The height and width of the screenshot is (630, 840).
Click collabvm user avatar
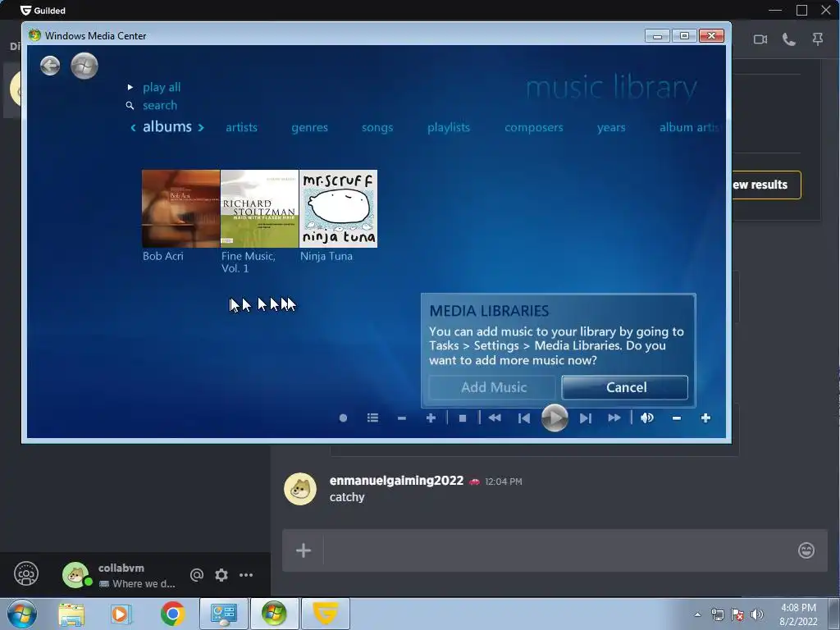pyautogui.click(x=75, y=575)
